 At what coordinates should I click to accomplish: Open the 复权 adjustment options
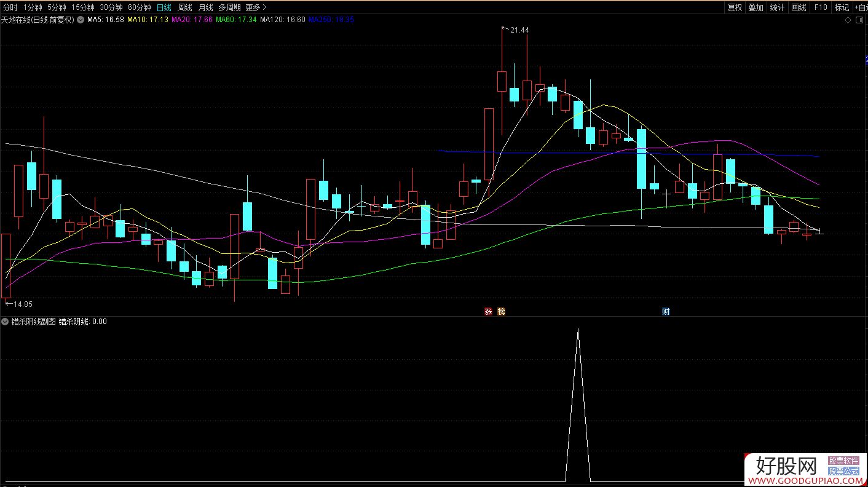[x=735, y=7]
